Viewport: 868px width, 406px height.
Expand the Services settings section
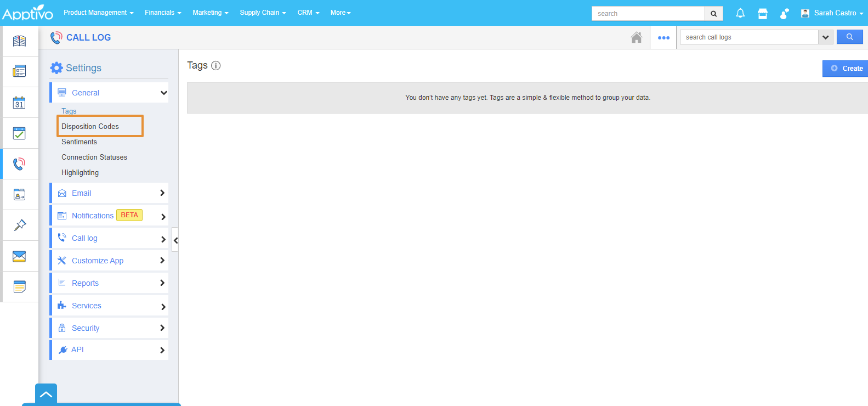click(110, 306)
